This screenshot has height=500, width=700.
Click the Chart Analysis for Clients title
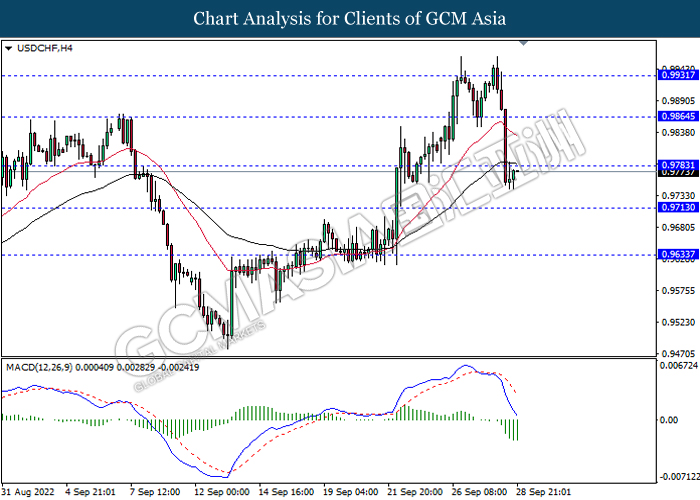[350, 19]
